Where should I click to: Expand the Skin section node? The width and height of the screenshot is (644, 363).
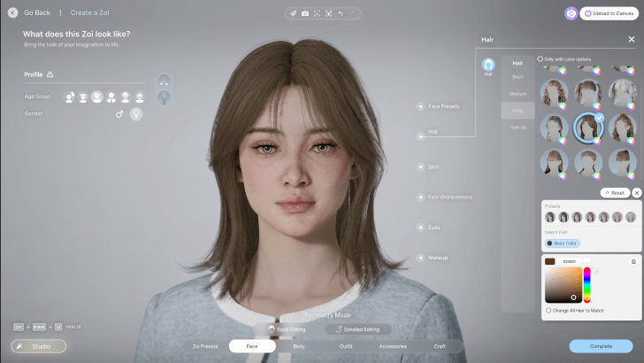tap(420, 166)
